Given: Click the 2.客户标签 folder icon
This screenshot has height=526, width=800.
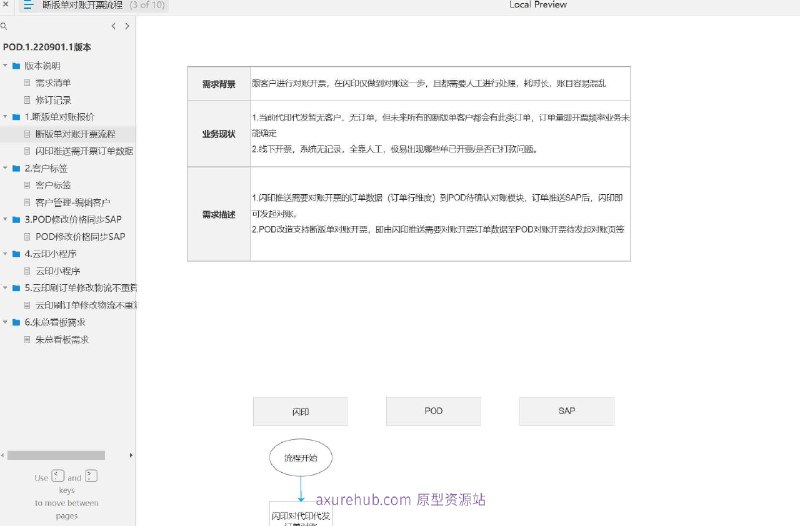Looking at the screenshot, I should [16, 168].
